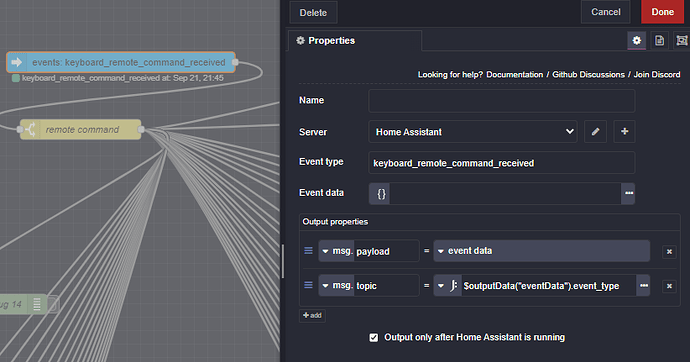This screenshot has width=690, height=362.
Task: Click the remote command input port
Action: coord(20,129)
